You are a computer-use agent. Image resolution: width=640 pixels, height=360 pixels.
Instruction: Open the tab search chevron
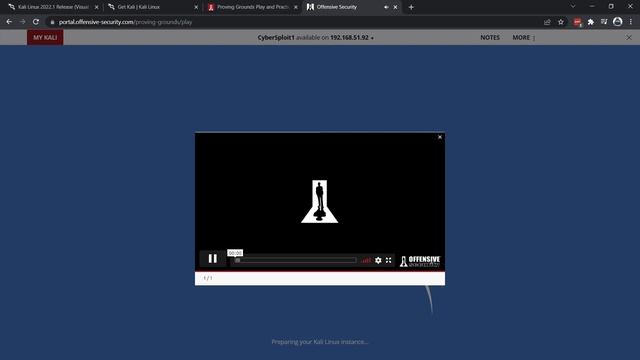[573, 7]
